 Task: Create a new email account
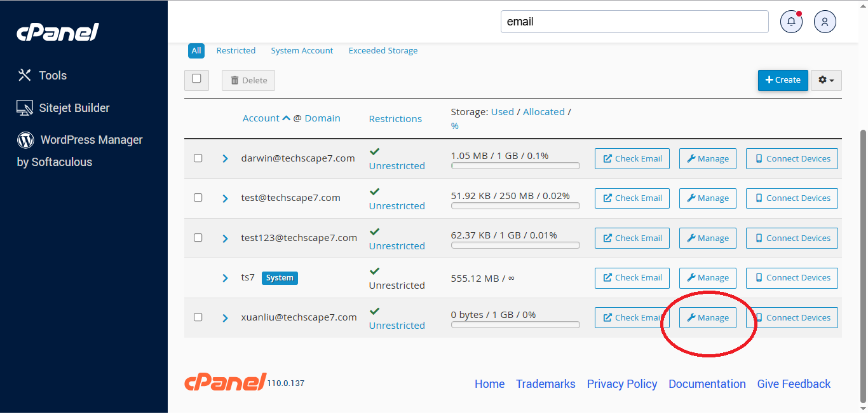783,80
